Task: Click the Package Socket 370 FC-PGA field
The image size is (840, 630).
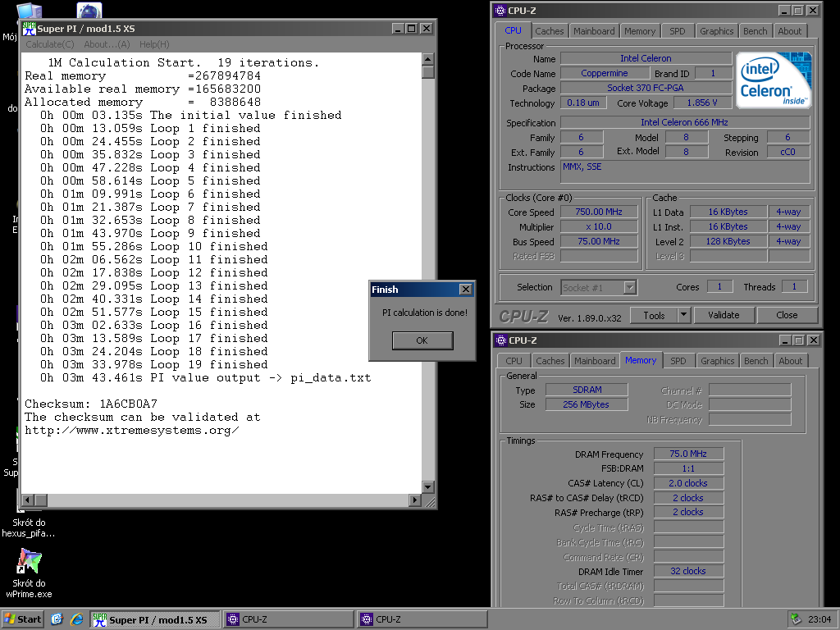Action: pos(646,88)
